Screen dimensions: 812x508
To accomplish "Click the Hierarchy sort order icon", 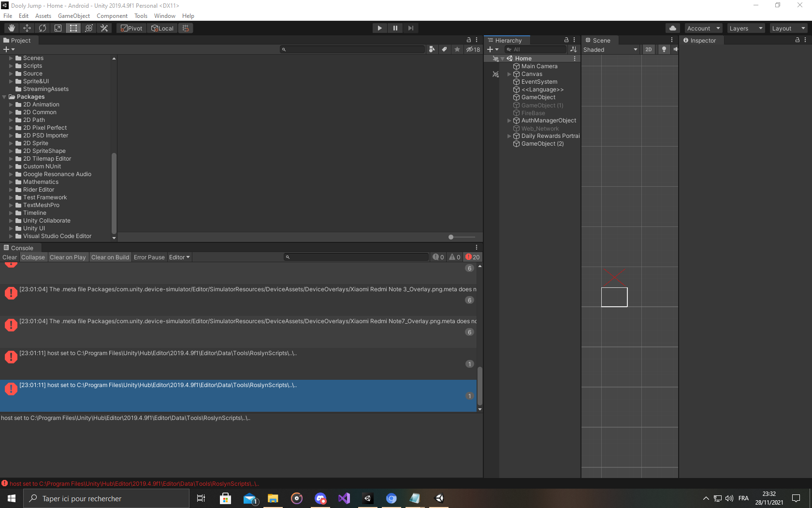I will (x=574, y=49).
